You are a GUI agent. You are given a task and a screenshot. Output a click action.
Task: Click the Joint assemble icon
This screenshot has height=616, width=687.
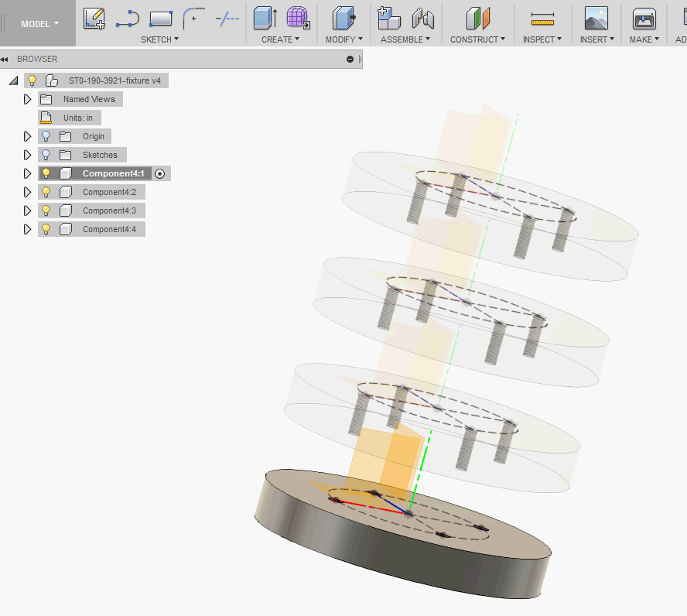(x=423, y=19)
